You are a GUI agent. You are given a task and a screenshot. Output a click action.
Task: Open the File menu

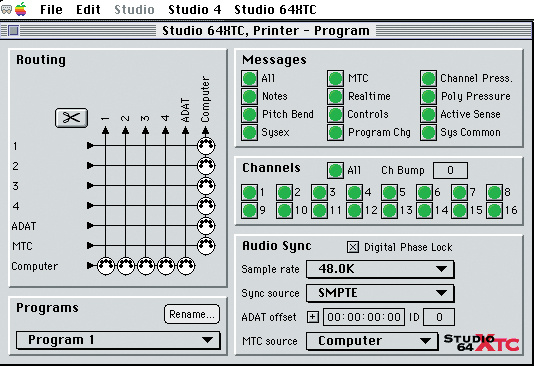click(x=51, y=10)
